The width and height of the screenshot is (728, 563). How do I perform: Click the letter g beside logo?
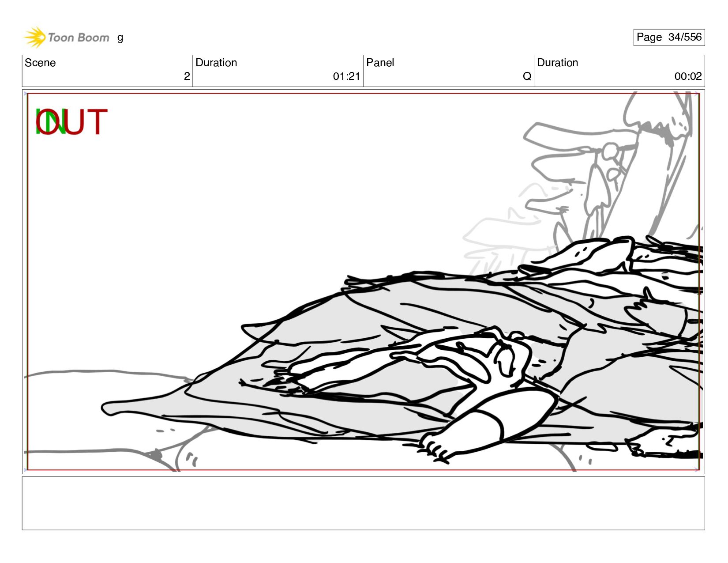pos(120,38)
